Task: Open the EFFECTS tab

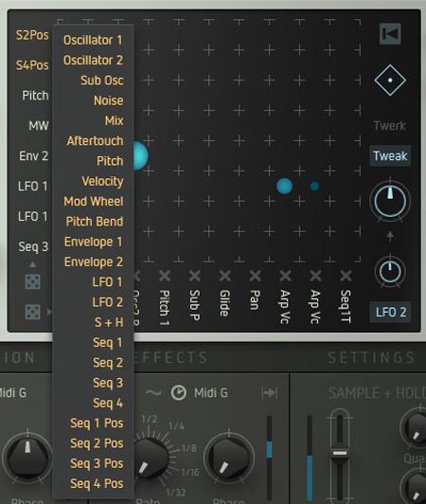Action: (x=170, y=357)
